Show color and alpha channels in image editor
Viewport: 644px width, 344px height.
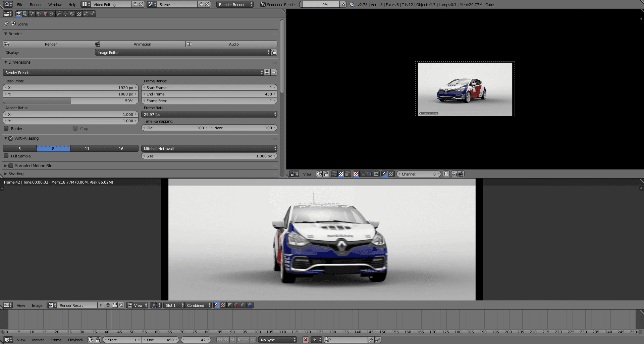click(217, 305)
